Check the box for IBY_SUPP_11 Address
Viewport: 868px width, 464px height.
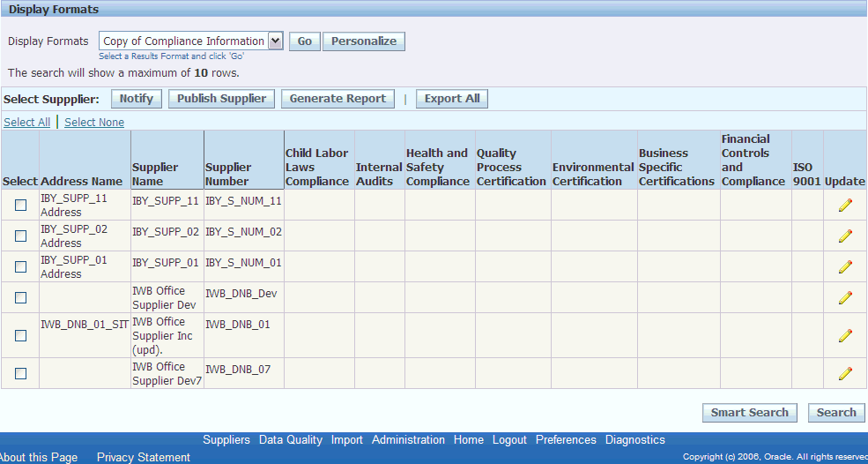click(20, 206)
